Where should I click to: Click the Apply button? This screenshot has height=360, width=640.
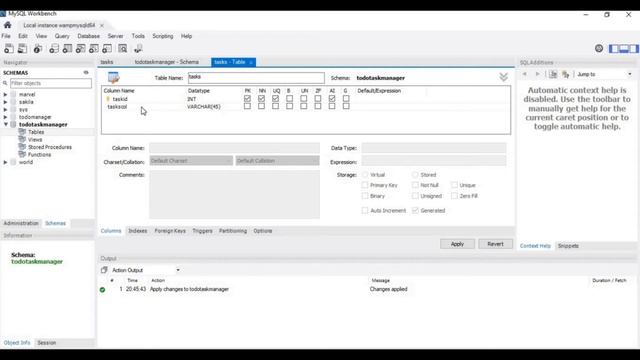[x=457, y=244]
